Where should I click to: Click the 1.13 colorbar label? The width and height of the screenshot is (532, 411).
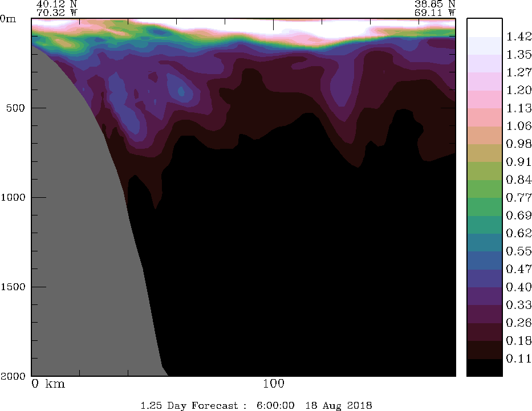click(519, 108)
